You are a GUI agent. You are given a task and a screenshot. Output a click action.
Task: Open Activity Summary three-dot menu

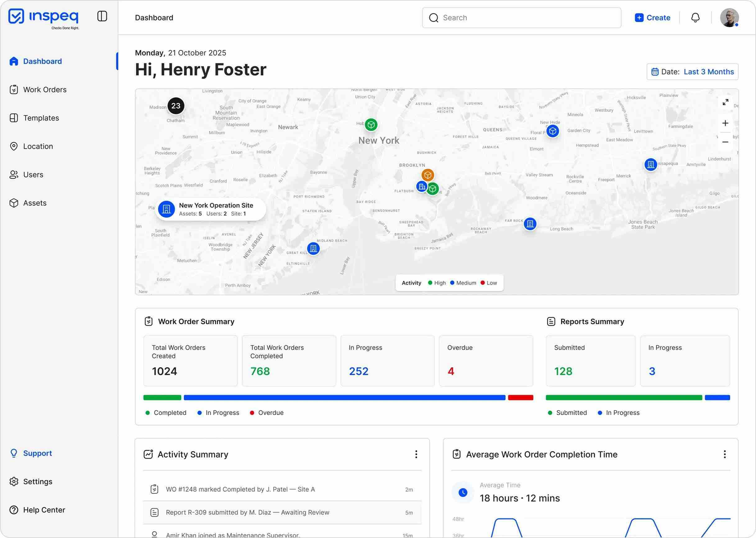416,454
